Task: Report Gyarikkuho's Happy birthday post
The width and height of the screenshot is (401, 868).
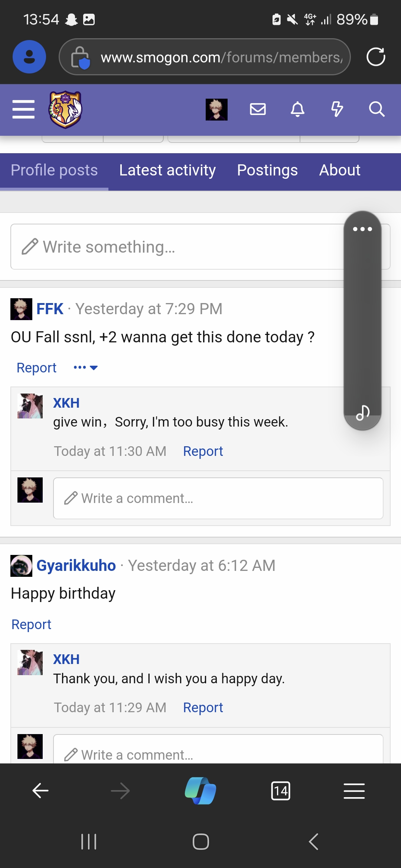Action: (x=31, y=624)
